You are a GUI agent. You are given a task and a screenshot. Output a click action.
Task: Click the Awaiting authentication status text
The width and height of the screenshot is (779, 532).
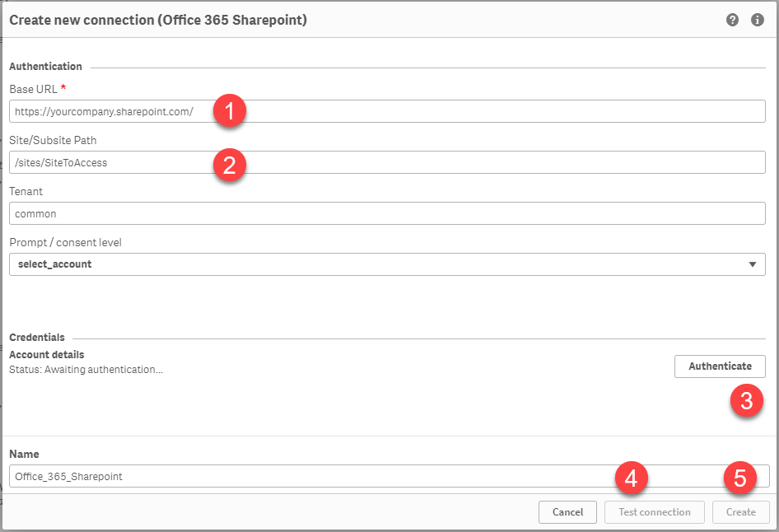pos(86,370)
